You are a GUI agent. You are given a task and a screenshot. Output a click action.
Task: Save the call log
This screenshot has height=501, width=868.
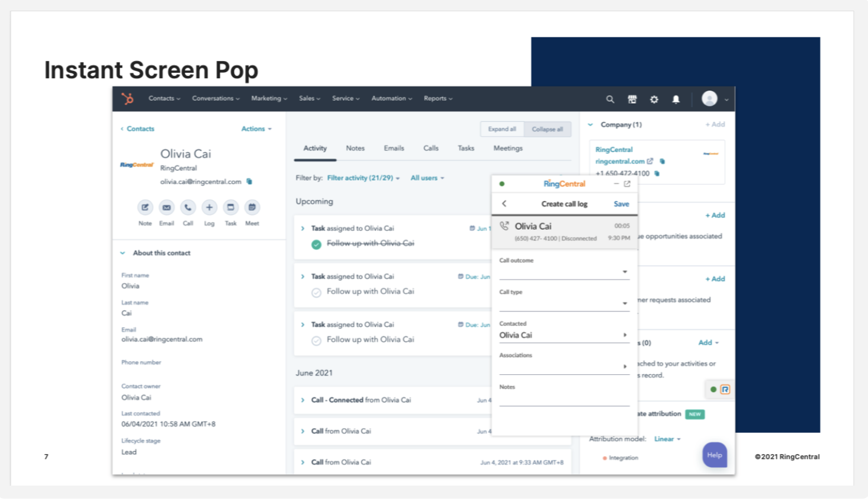pos(621,204)
